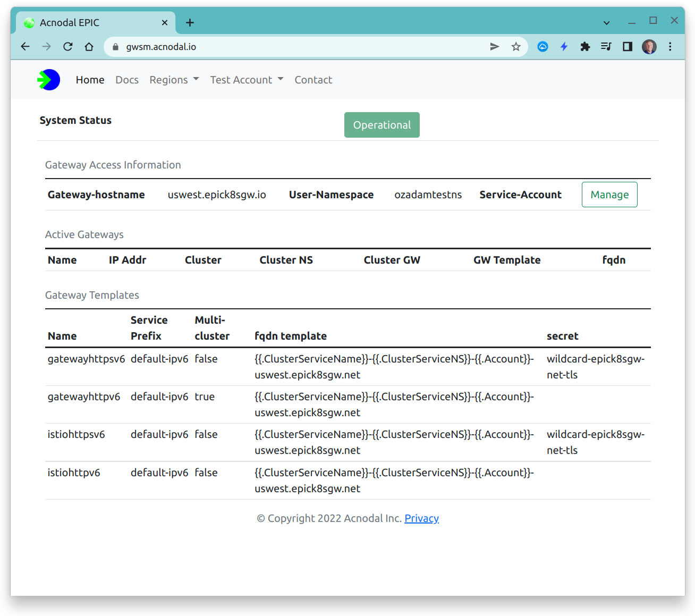Click the share/send icon in the address bar
Viewport: 695px width, 616px height.
click(x=495, y=47)
